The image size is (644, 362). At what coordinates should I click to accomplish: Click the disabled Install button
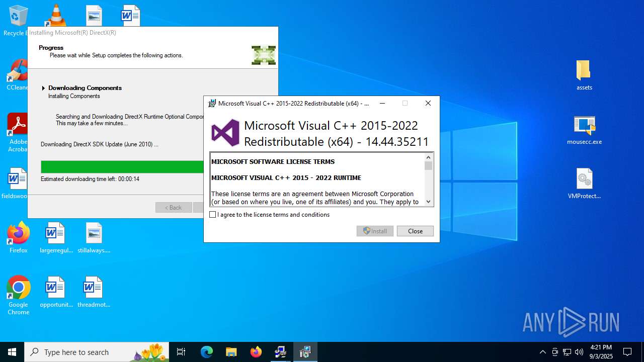[375, 231]
